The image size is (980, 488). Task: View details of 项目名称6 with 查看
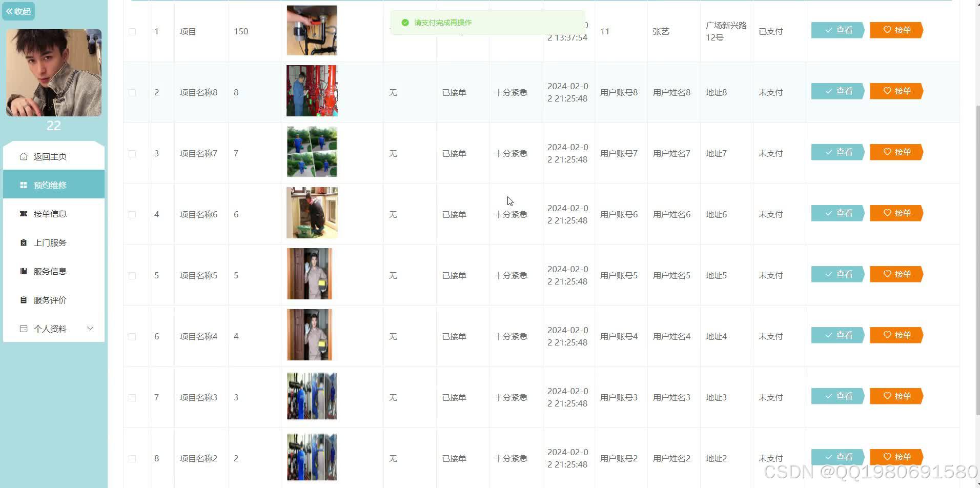(838, 213)
